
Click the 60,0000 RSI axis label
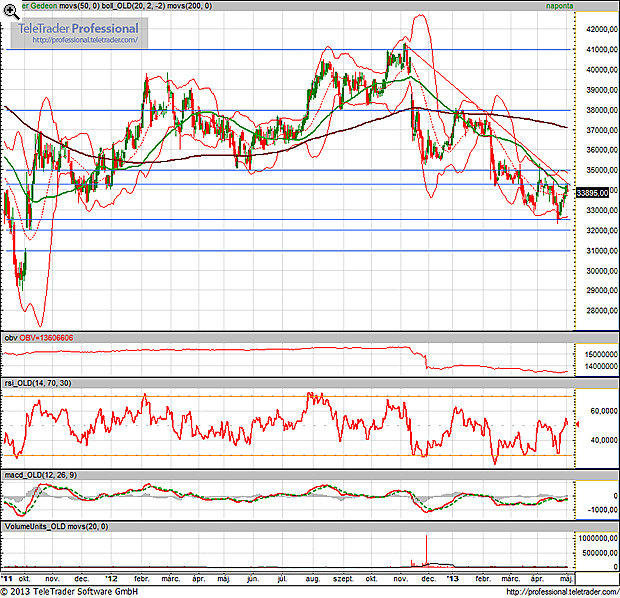click(x=604, y=411)
